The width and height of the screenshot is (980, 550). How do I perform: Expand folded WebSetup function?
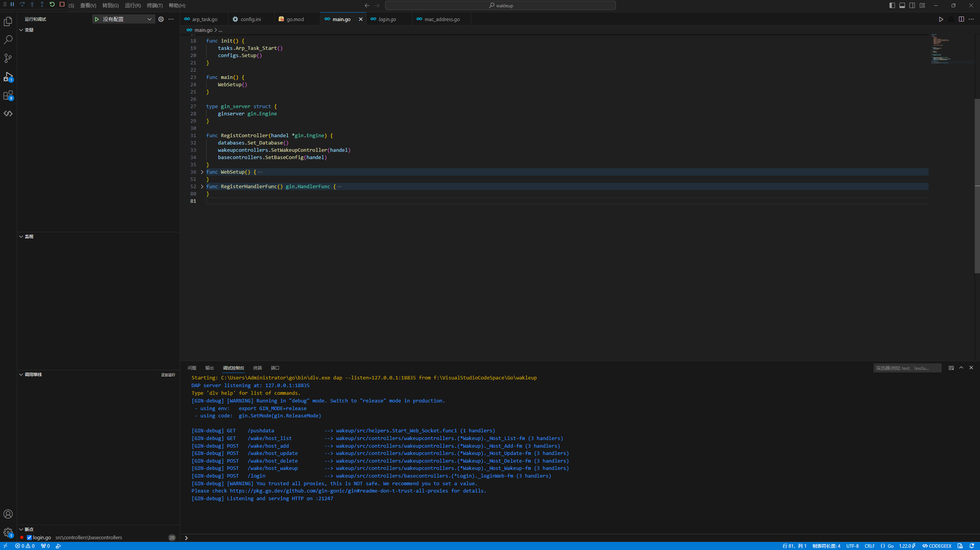(x=202, y=172)
